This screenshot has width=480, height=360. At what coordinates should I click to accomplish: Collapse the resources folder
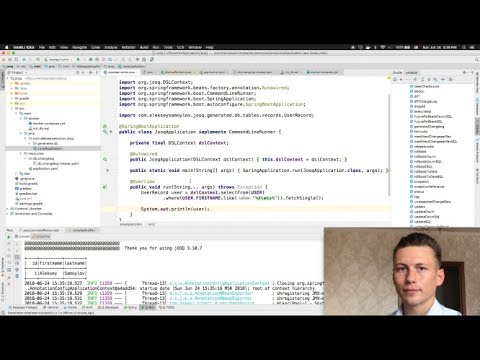pos(21,153)
